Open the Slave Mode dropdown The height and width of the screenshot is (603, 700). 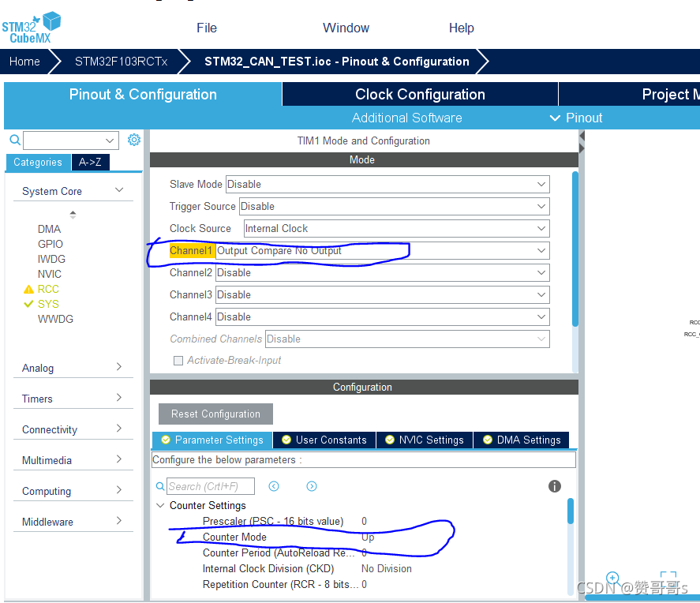[387, 185]
